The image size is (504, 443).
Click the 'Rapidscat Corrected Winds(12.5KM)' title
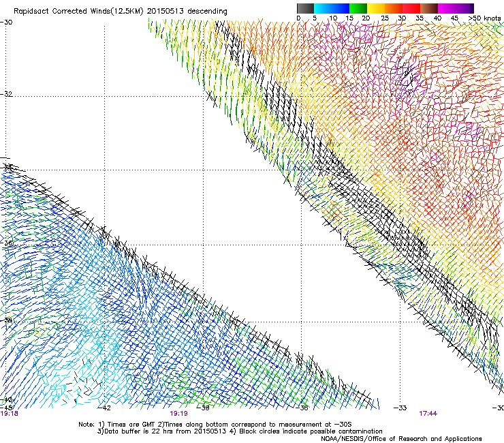78,12
